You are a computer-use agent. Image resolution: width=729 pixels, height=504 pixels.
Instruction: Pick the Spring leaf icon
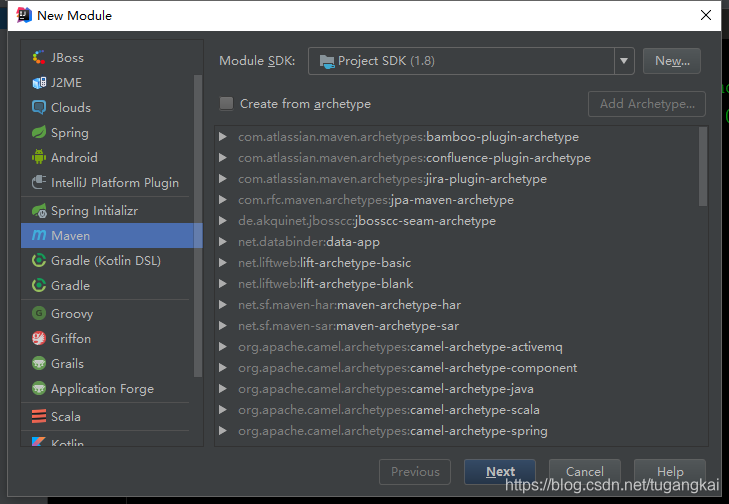(x=39, y=133)
